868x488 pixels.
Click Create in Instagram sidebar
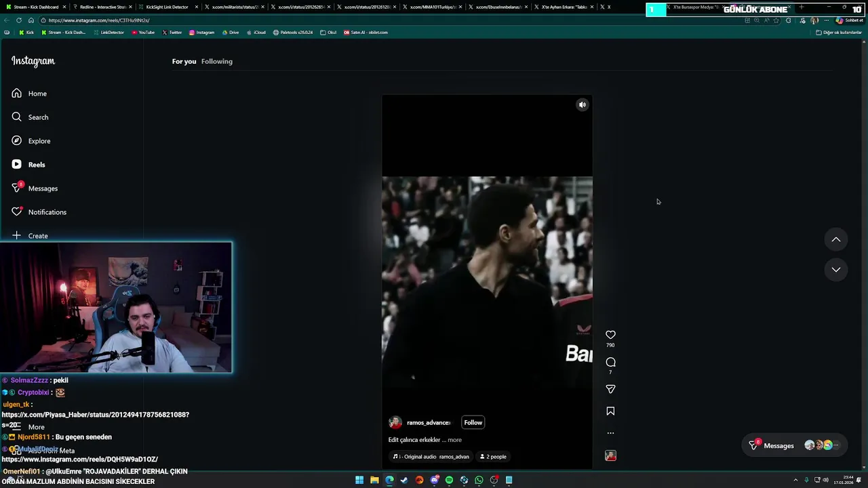[30, 236]
